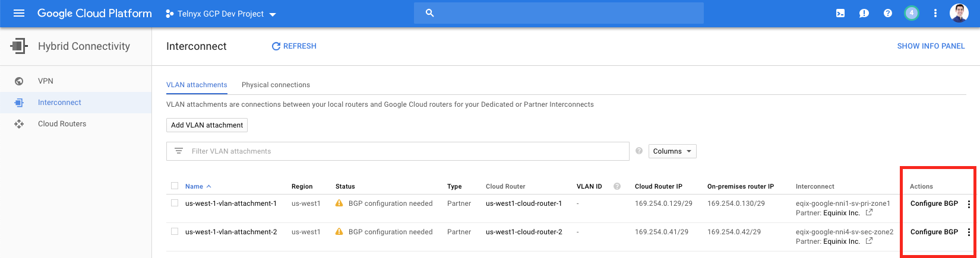Select VPN in the sidebar
Viewport: 980px width, 258px height.
point(46,81)
